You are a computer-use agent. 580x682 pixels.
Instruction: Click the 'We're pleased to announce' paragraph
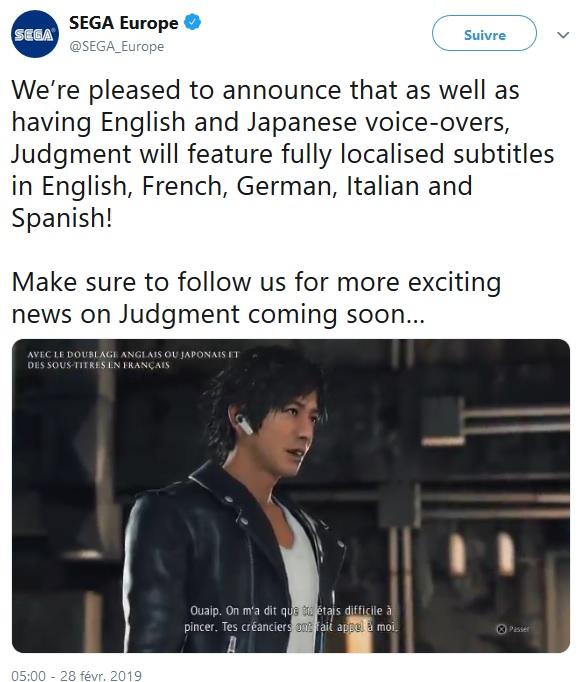pos(283,154)
